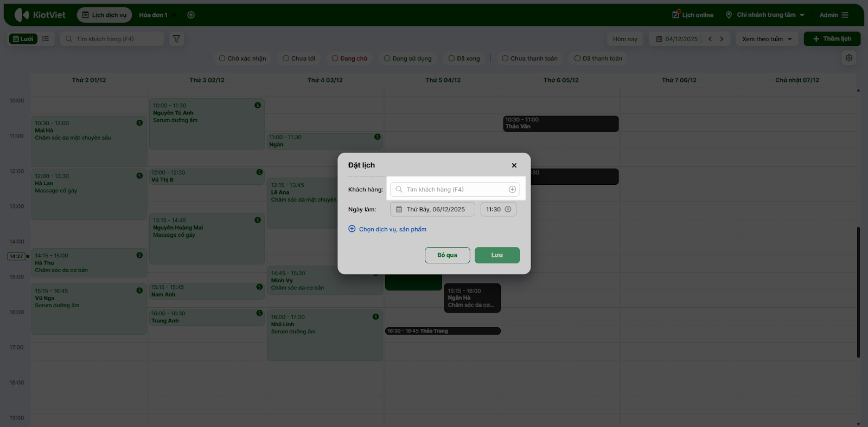Select Chưa tới status filter
Screen dimensions: 868x427
tap(299, 59)
